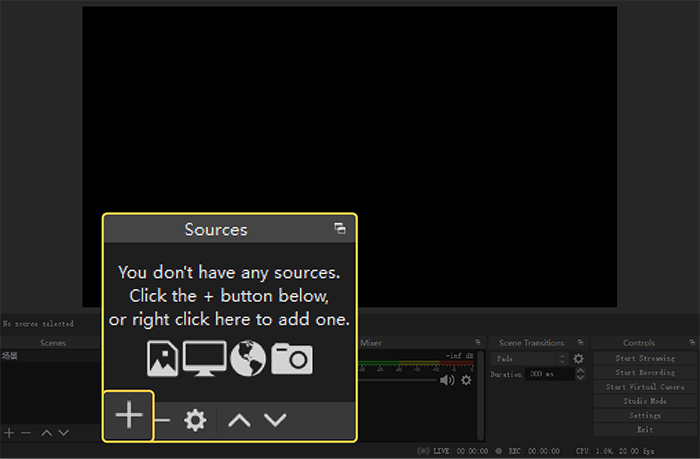Open the scene transition properties gear
This screenshot has width=700, height=459.
pos(578,359)
